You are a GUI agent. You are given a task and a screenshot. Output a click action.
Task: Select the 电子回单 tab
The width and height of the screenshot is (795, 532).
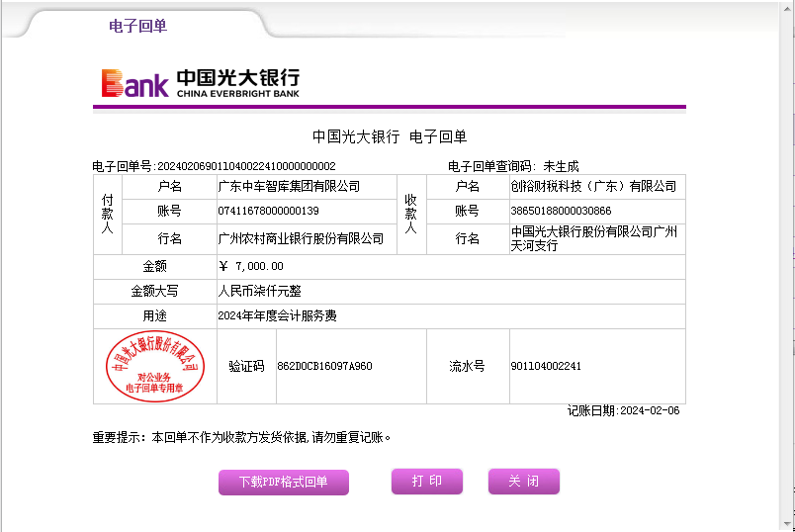137,26
